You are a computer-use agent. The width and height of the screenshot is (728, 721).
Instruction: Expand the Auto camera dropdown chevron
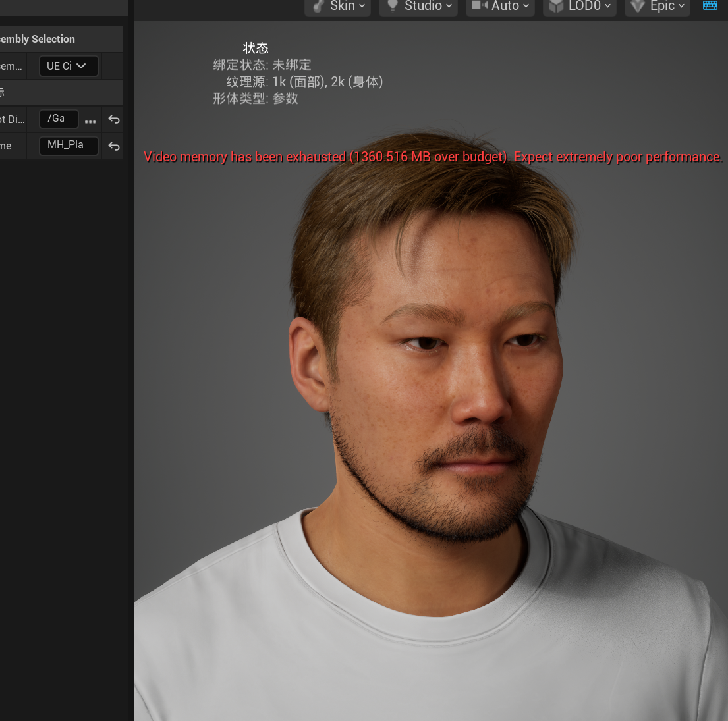point(526,6)
